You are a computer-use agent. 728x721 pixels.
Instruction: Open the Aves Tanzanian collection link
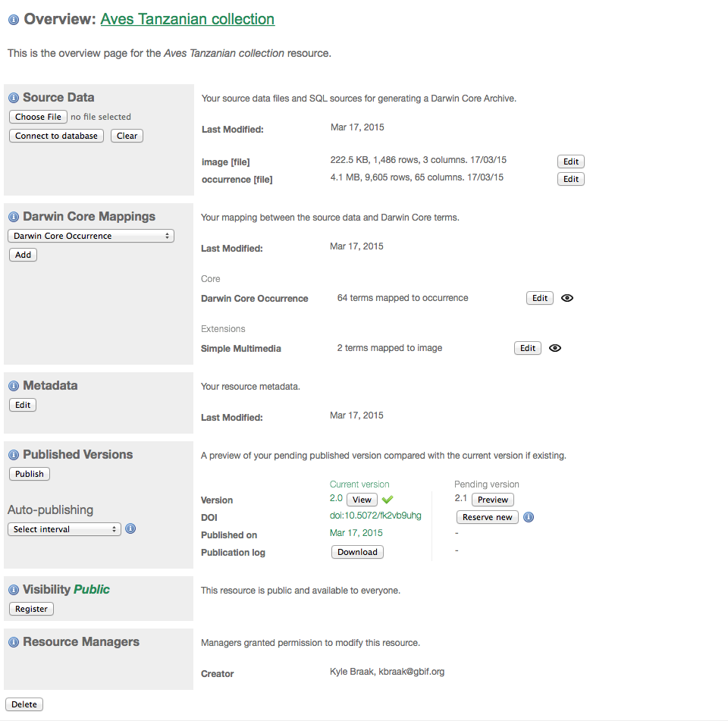pyautogui.click(x=187, y=19)
